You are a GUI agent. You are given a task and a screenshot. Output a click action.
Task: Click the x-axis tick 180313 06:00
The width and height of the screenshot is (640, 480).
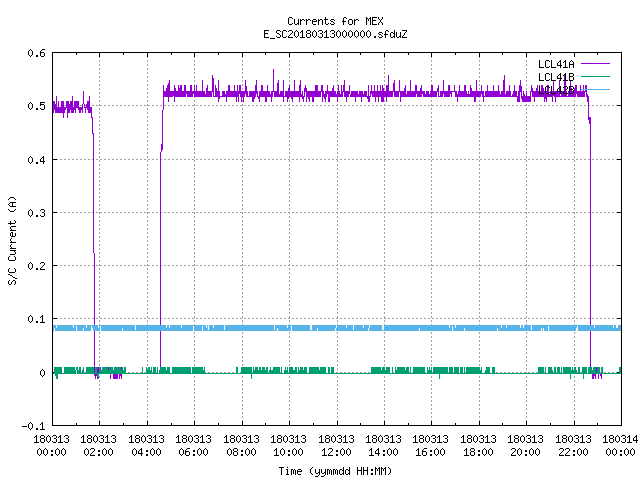click(x=193, y=445)
